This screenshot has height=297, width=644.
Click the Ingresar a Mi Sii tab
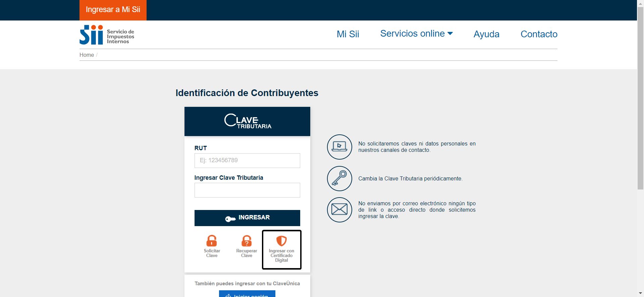tap(113, 10)
